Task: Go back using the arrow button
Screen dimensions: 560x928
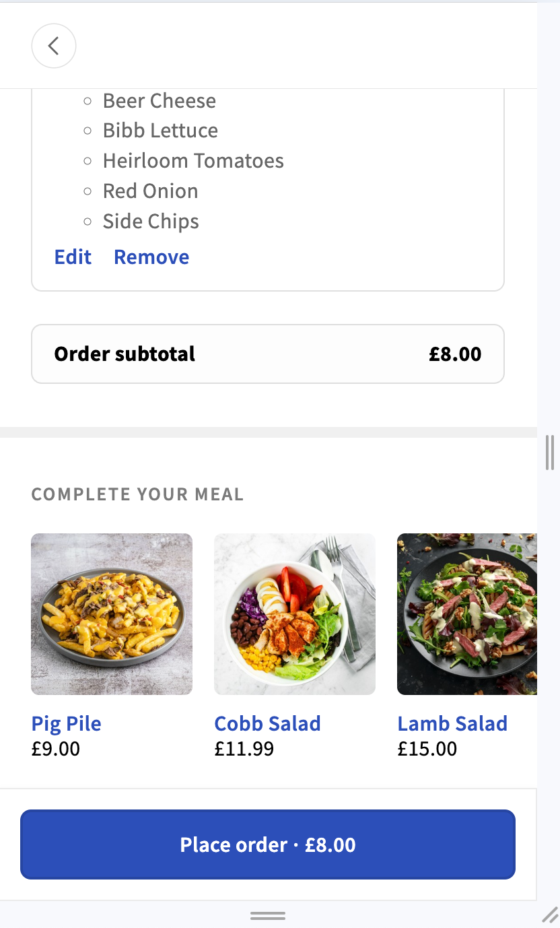Action: tap(54, 46)
